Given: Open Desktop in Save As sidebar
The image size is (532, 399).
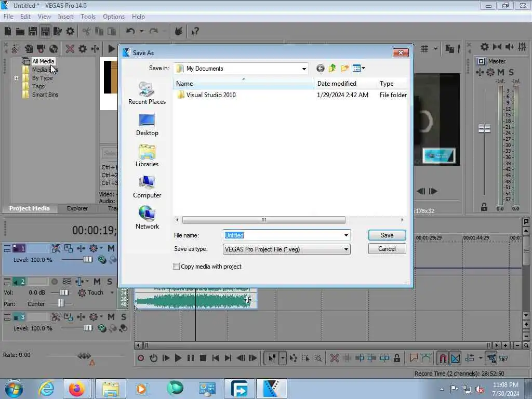Looking at the screenshot, I should tap(147, 125).
